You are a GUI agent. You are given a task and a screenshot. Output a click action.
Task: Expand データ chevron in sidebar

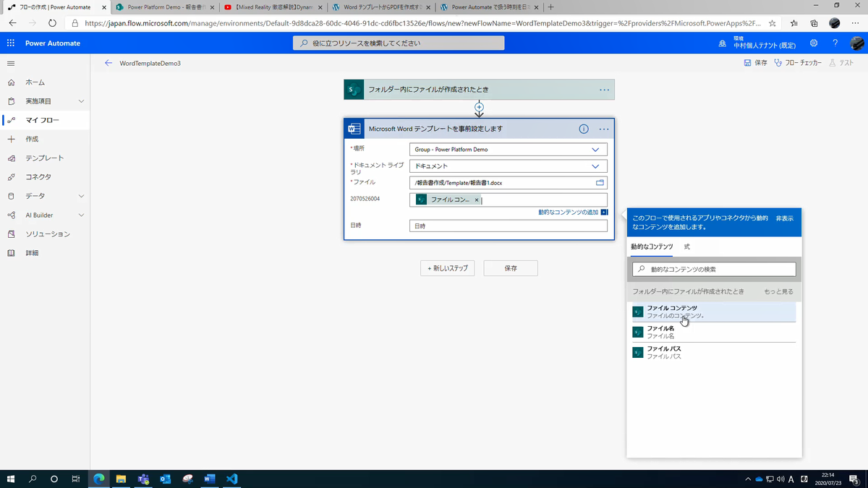click(x=81, y=196)
